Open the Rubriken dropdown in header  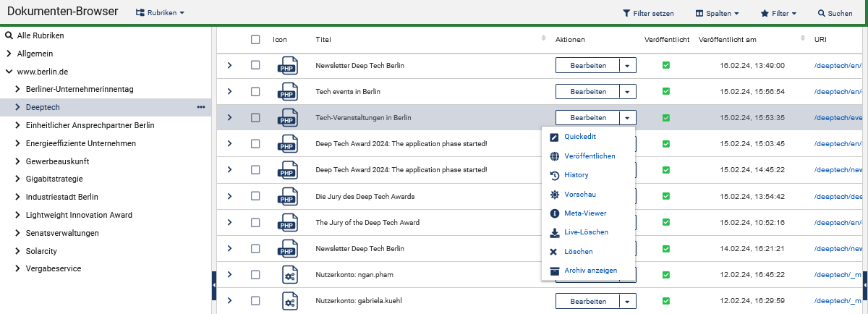(160, 13)
